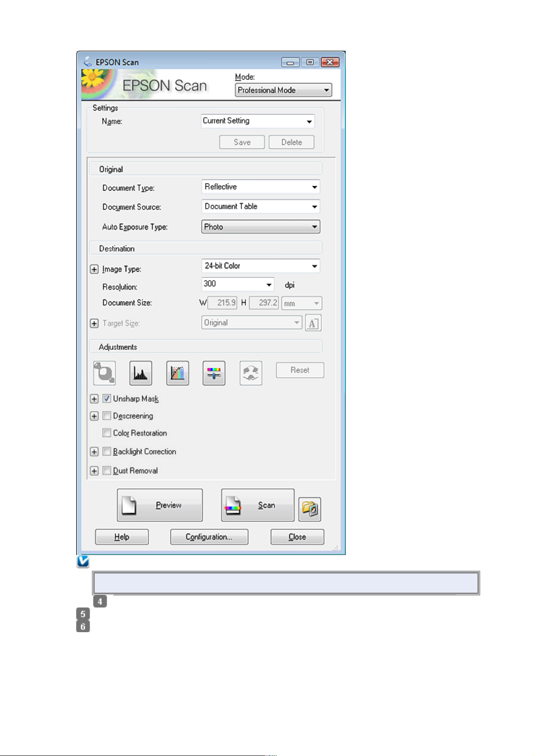
Task: Open the Histogram Adjustment tool
Action: (141, 373)
